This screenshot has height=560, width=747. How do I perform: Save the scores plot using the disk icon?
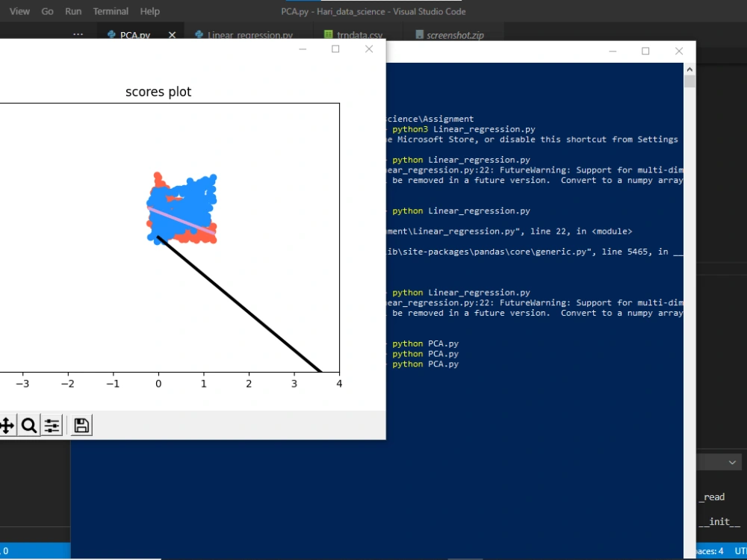tap(81, 424)
